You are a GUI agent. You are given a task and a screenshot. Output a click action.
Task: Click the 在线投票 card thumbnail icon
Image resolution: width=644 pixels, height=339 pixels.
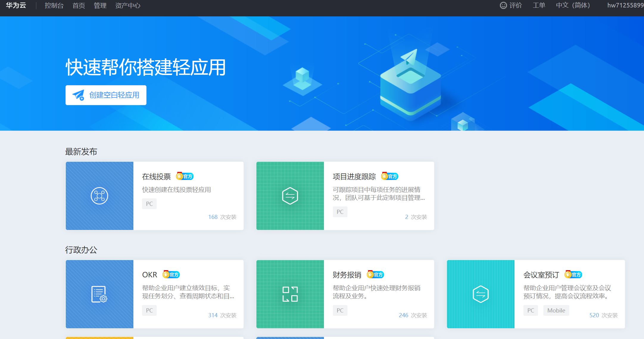(x=99, y=196)
